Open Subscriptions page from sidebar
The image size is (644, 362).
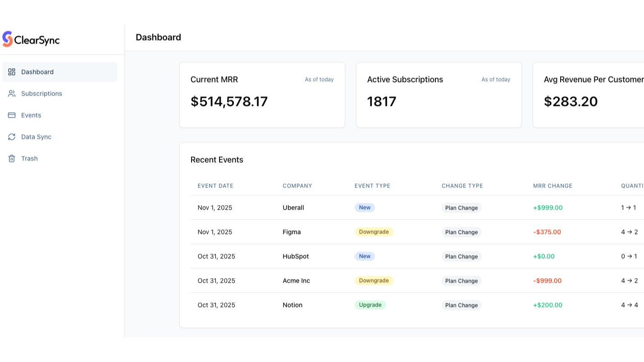click(x=41, y=94)
